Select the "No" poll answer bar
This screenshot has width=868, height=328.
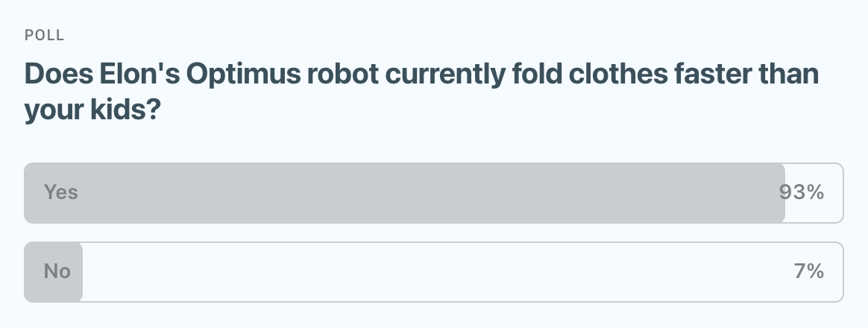tap(433, 272)
